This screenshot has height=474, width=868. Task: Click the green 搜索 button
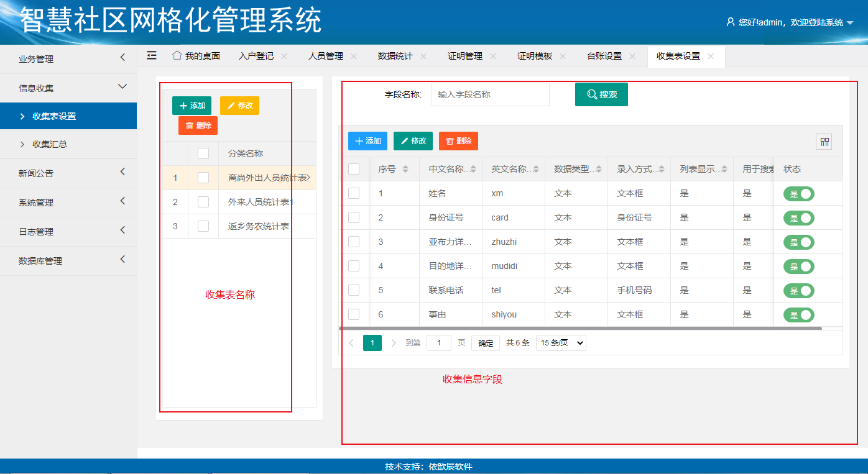coord(601,94)
